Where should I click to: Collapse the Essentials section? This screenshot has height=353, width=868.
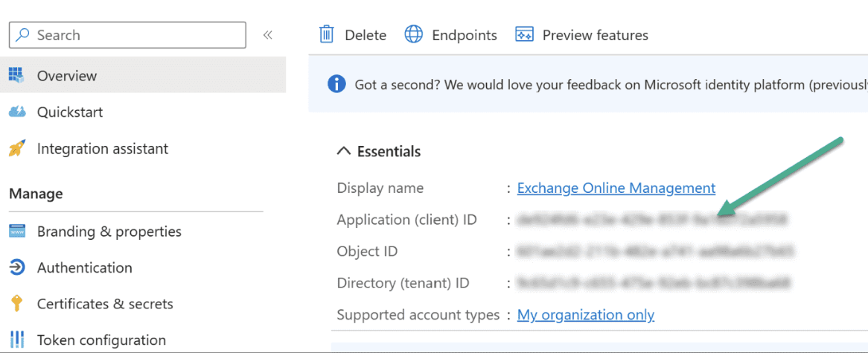[343, 151]
